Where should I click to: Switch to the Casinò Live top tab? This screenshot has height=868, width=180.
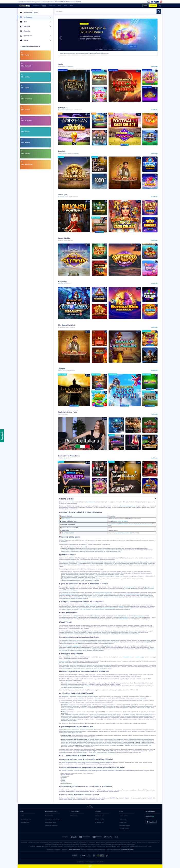[52, 6]
